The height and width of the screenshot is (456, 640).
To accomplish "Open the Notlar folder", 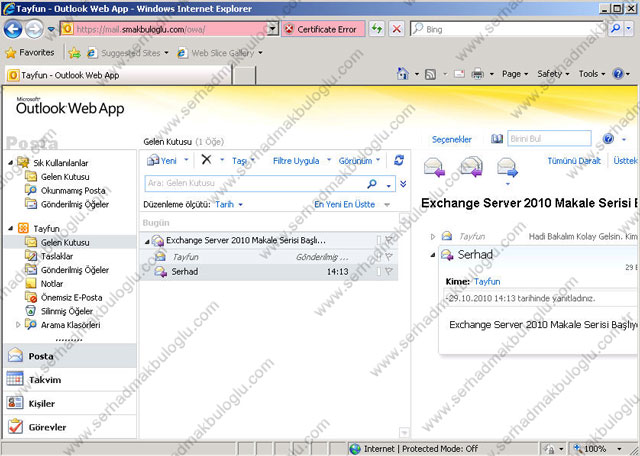I will coord(51,283).
